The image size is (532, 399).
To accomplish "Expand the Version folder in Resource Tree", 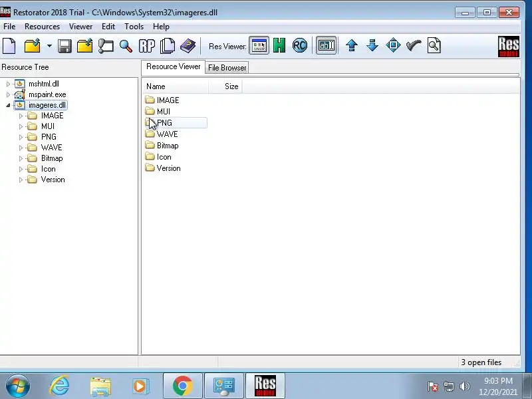I will point(21,180).
